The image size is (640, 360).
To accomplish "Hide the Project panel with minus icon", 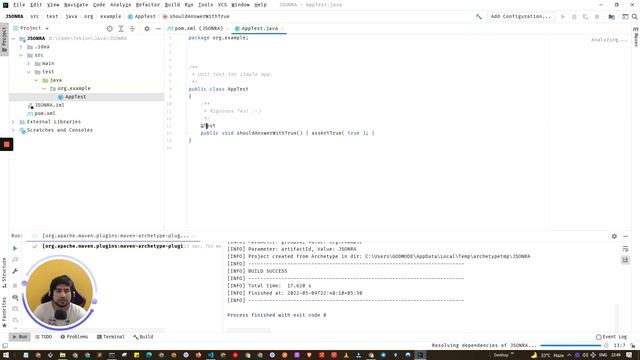I will 158,29.
